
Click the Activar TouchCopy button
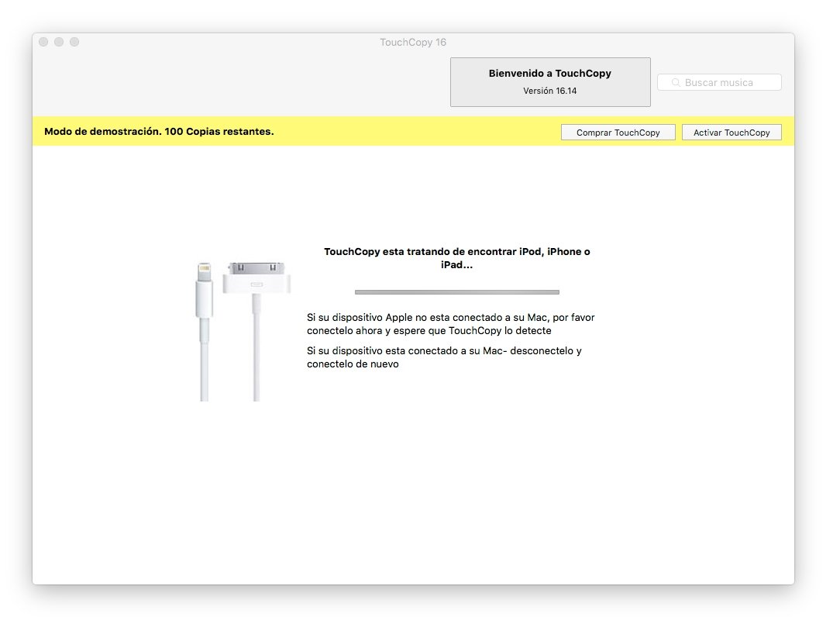732,133
